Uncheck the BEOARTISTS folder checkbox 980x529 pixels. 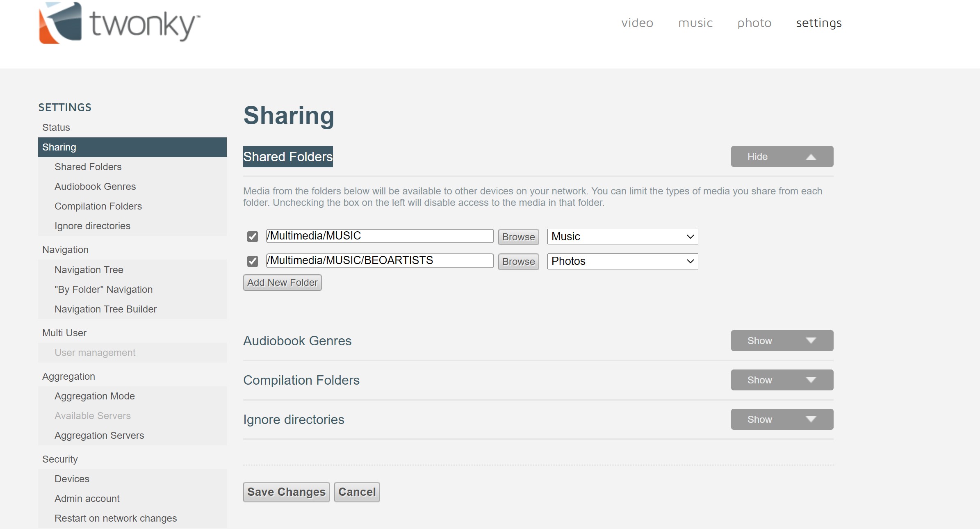253,261
